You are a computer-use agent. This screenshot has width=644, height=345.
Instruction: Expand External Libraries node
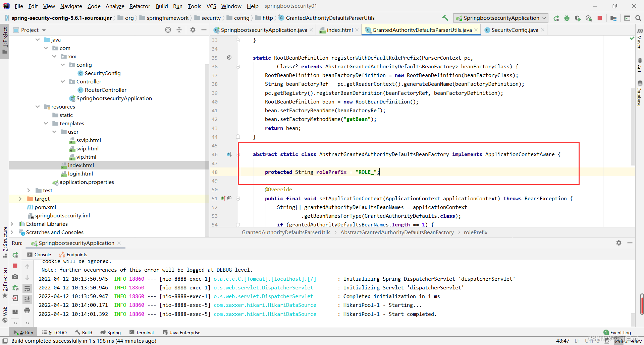click(12, 224)
